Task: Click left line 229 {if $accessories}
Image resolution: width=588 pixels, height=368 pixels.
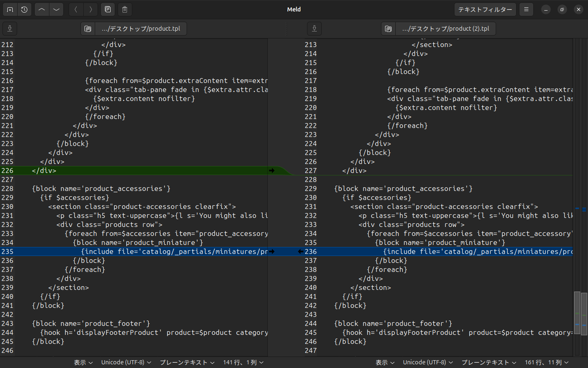Action: [75, 197]
